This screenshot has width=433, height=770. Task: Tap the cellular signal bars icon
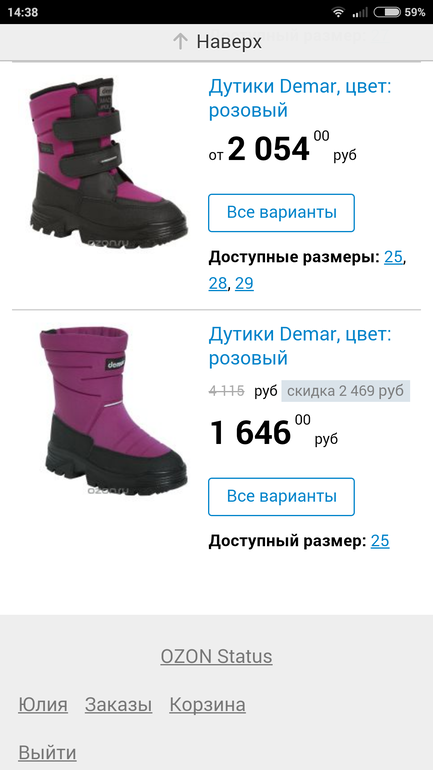360,12
